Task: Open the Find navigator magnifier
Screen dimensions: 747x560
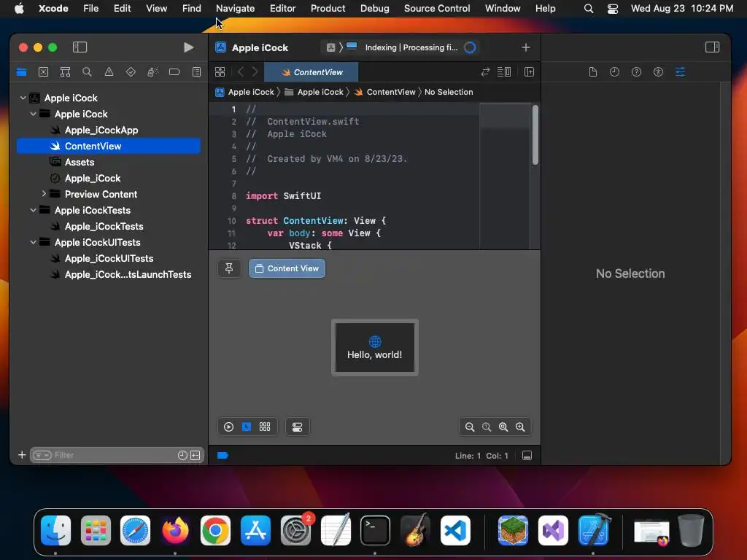Action: (87, 72)
